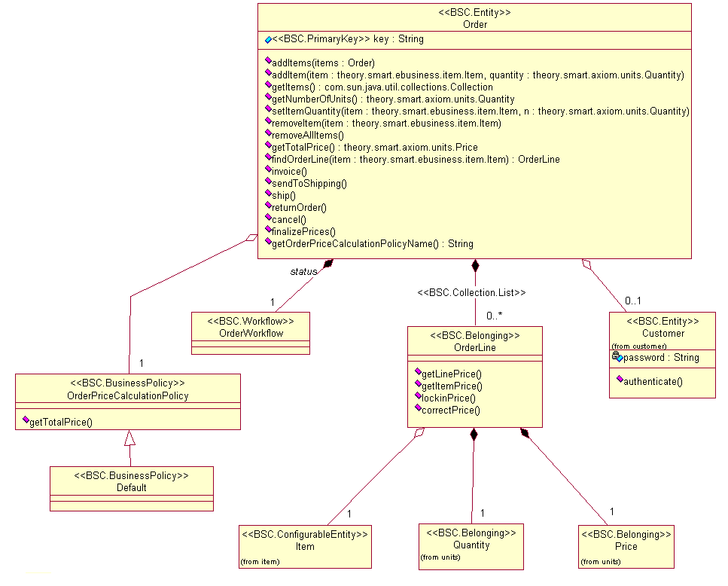
Task: Select the OrderLine class name
Action: 475,348
